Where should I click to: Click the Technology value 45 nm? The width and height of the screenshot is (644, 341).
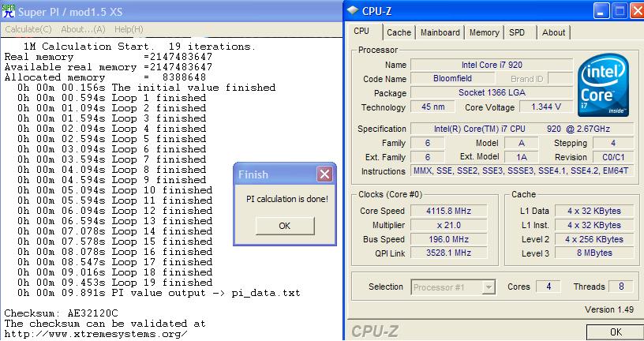click(433, 107)
